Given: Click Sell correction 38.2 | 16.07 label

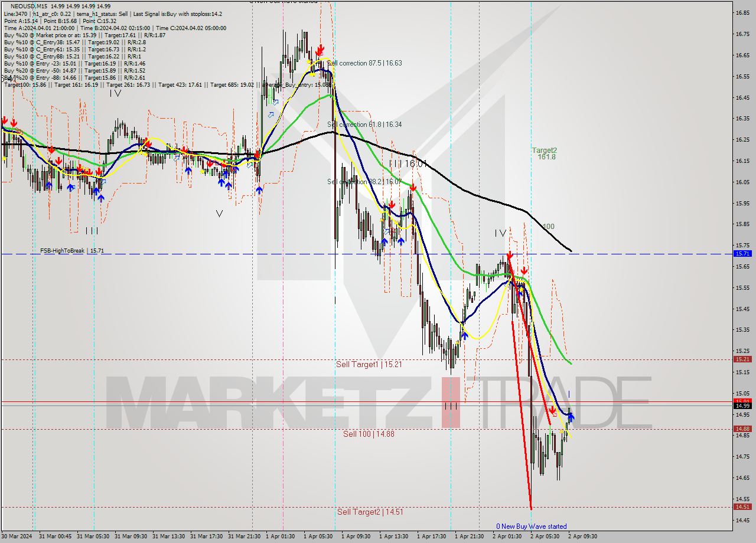Looking at the screenshot, I should pos(364,182).
